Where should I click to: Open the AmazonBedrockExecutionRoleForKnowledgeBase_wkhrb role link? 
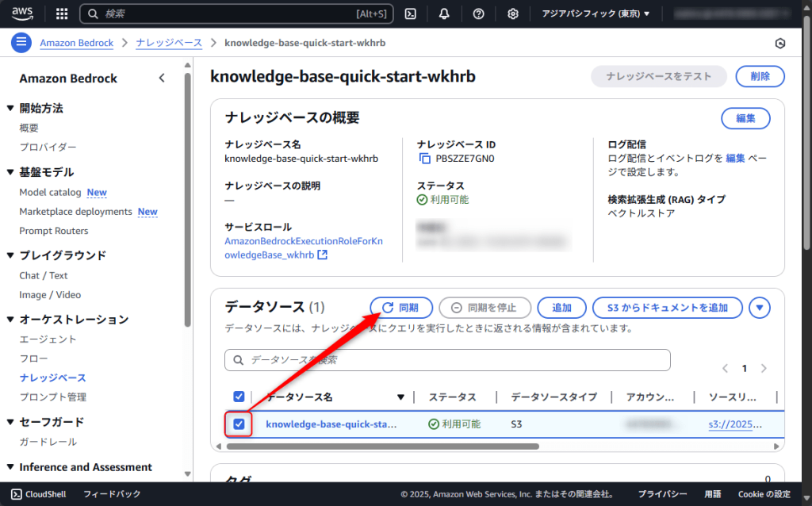304,247
